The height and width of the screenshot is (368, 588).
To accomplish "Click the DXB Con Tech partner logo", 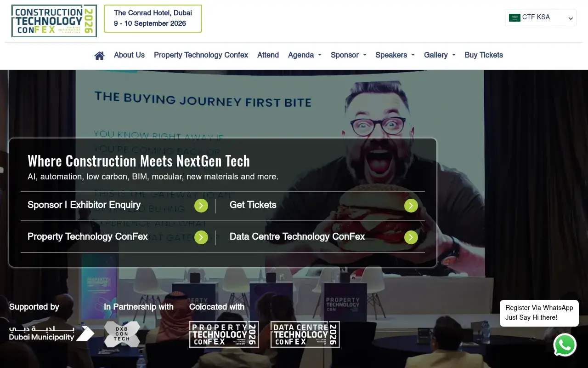I will click(x=122, y=334).
